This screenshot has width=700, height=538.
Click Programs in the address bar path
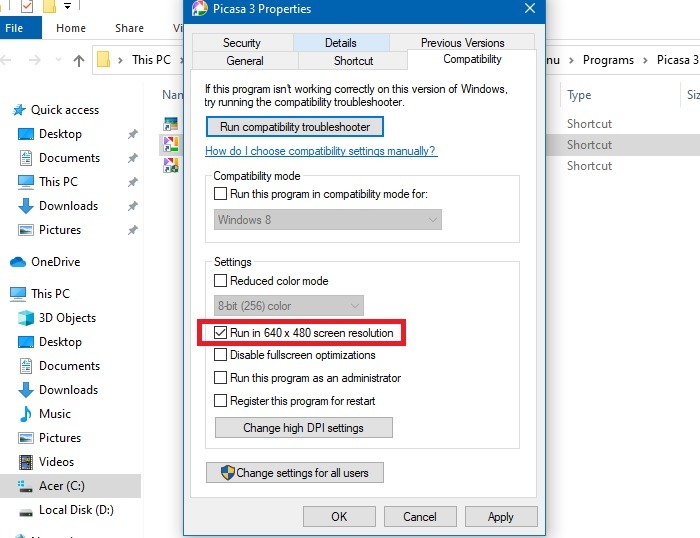[x=608, y=60]
